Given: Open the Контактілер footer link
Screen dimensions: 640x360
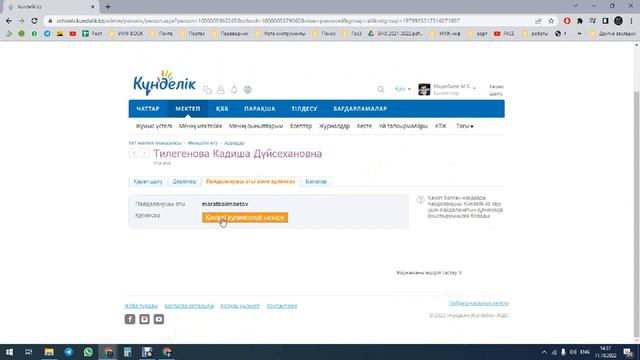Looking at the screenshot, I should tap(282, 306).
